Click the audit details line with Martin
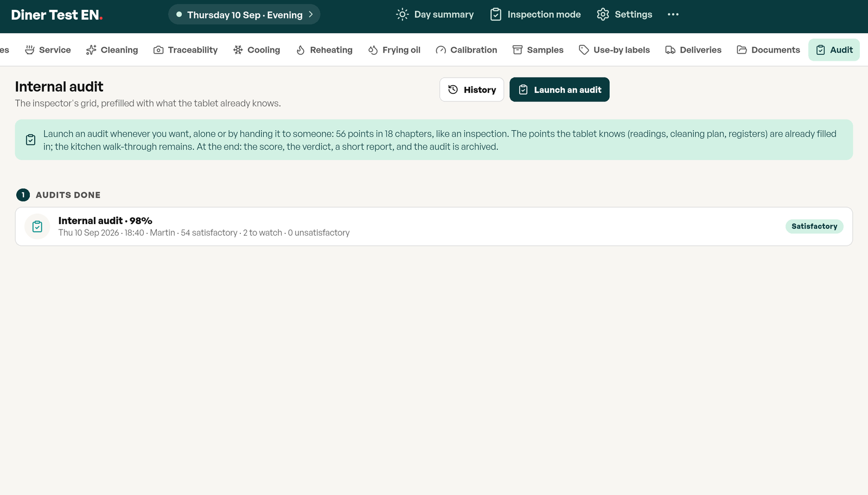The image size is (868, 495). pos(204,233)
